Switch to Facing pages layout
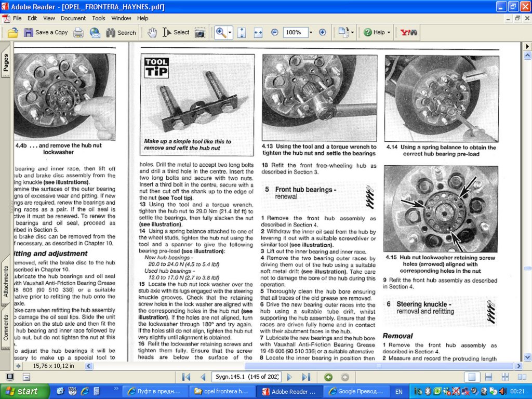532x399 pixels. pyautogui.click(x=522, y=377)
